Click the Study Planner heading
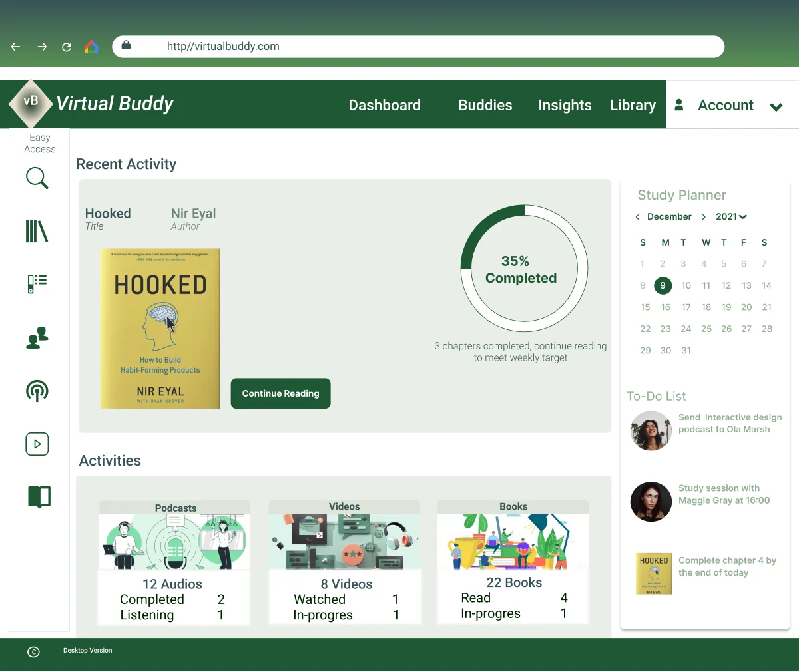Screen dimensions: 799x672 (x=682, y=195)
